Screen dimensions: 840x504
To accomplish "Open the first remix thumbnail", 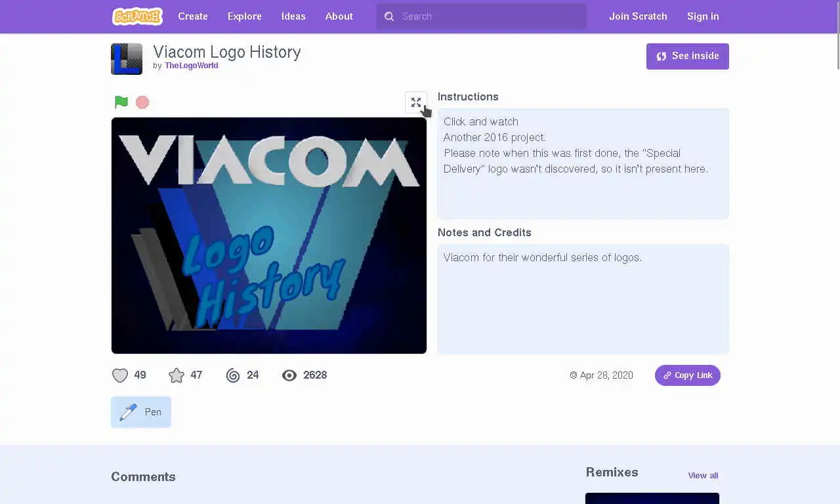I will click(x=652, y=499).
